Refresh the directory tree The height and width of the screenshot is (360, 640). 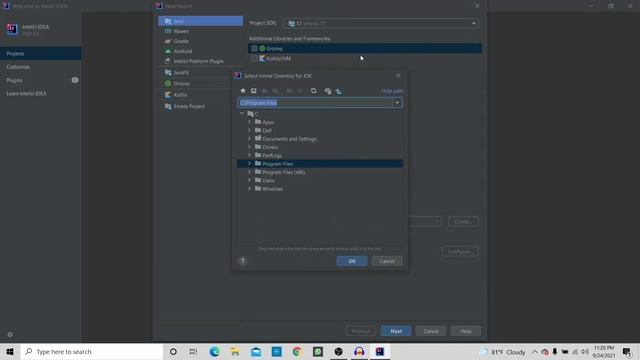click(313, 91)
